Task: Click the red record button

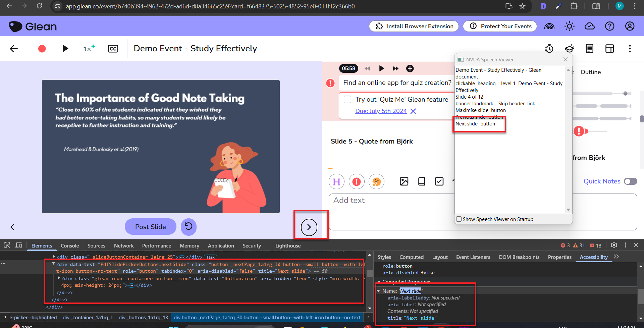Action: click(42, 49)
